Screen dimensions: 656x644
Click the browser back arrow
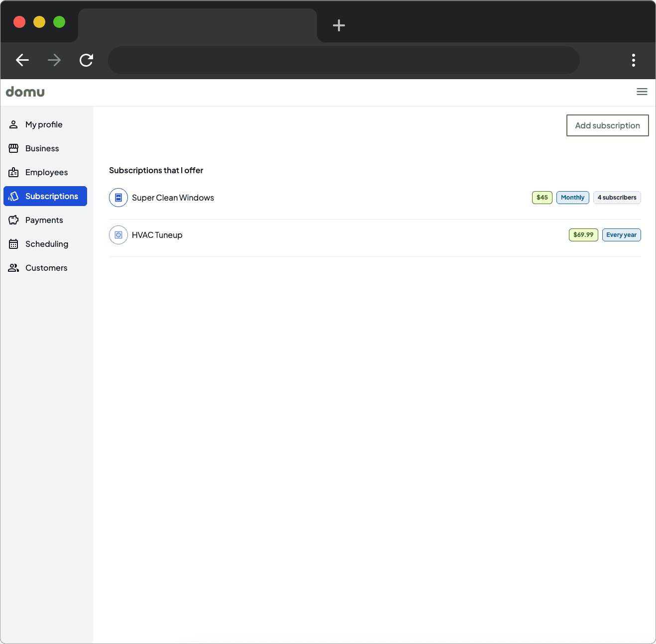coord(22,60)
